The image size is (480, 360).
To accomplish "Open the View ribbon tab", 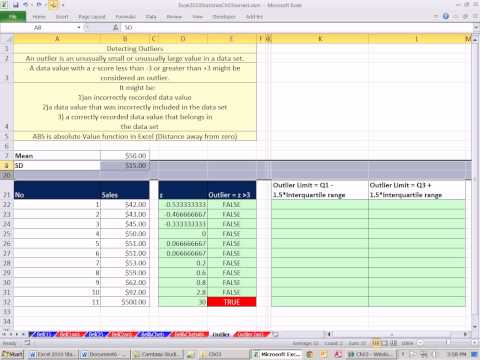I will click(197, 16).
